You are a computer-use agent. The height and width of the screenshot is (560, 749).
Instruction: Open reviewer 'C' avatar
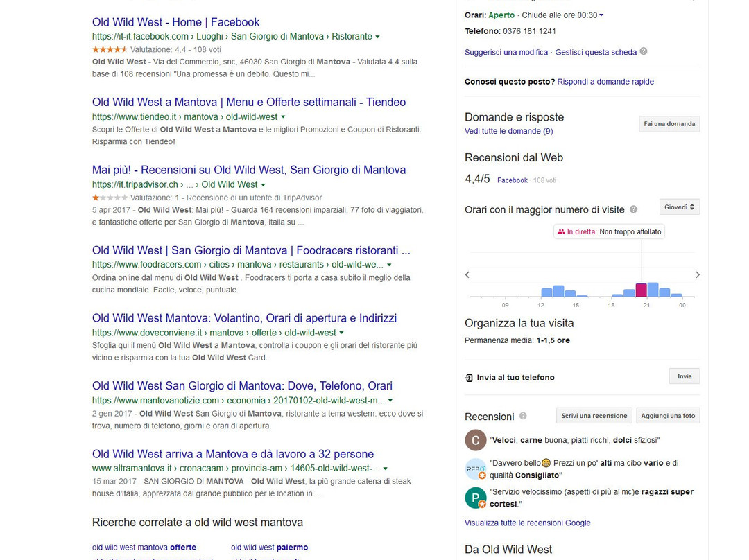pyautogui.click(x=475, y=440)
